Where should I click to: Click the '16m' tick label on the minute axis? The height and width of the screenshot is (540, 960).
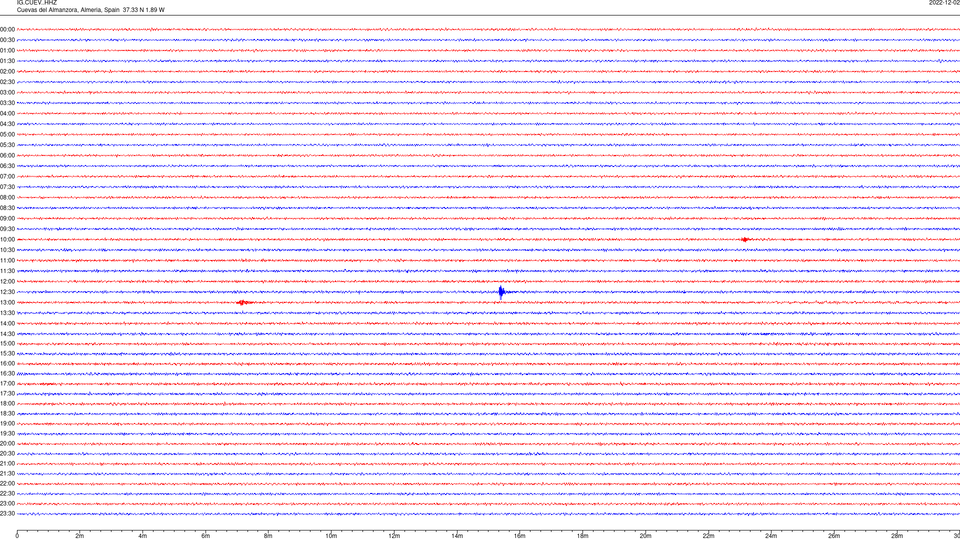(520, 536)
